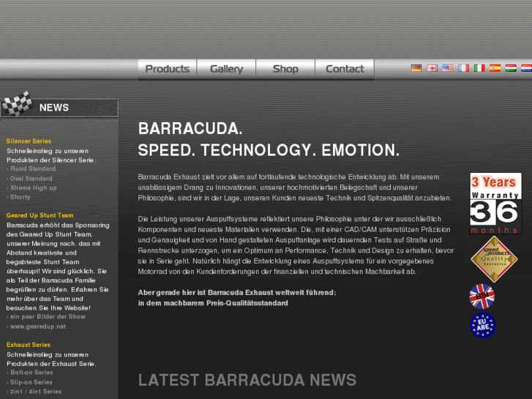Open the Exhaust Series heading link
This screenshot has width=532, height=399.
[29, 345]
